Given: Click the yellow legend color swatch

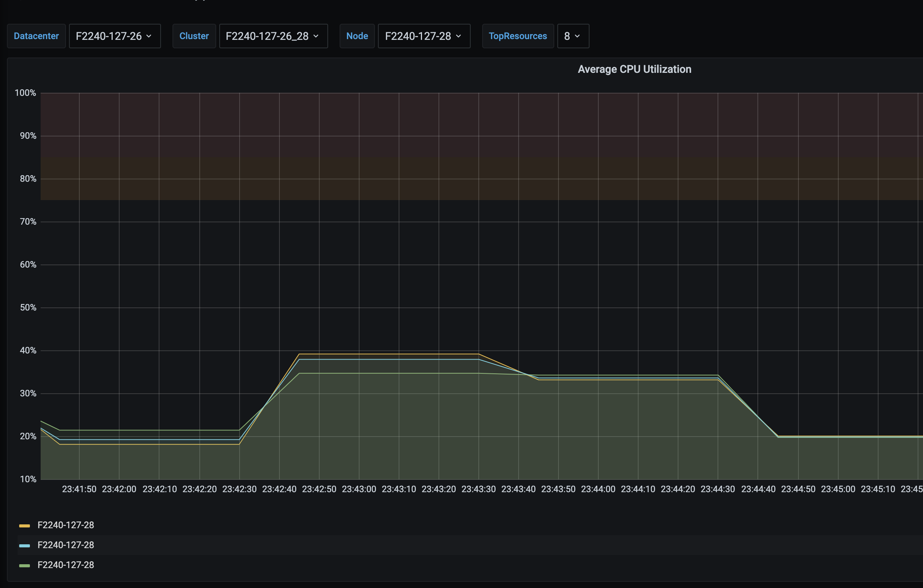Looking at the screenshot, I should (x=25, y=525).
